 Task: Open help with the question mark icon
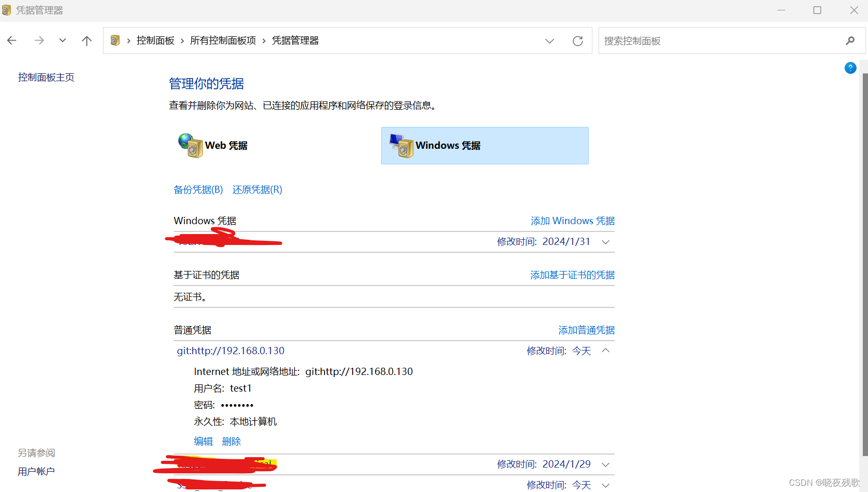click(x=850, y=68)
